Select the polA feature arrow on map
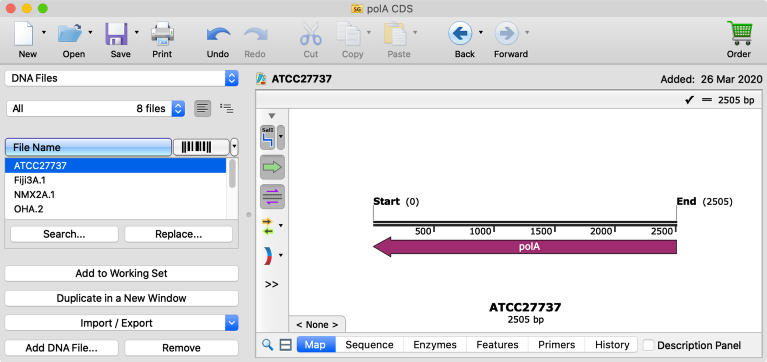The image size is (767, 362). point(525,247)
